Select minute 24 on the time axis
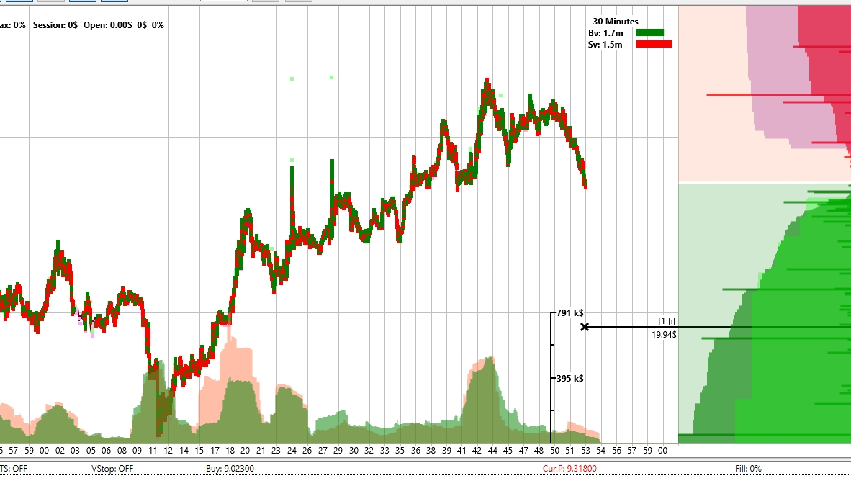 292,450
